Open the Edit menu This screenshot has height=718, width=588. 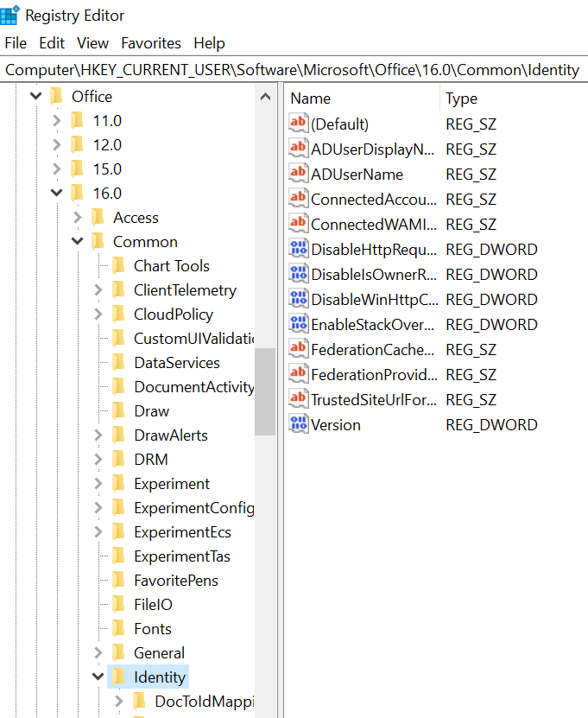pos(52,43)
